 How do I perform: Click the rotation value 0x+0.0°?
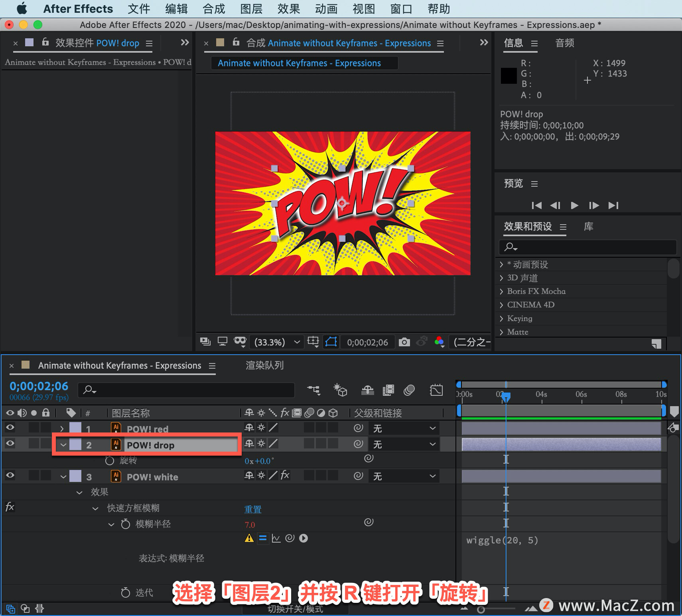(x=259, y=461)
